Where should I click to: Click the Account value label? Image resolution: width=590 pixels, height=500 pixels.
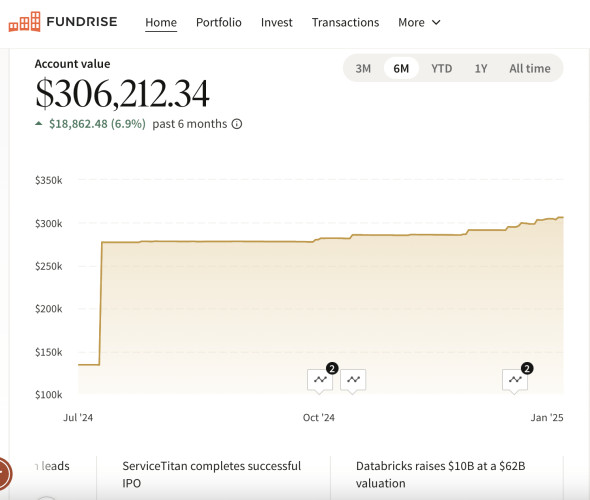[73, 64]
